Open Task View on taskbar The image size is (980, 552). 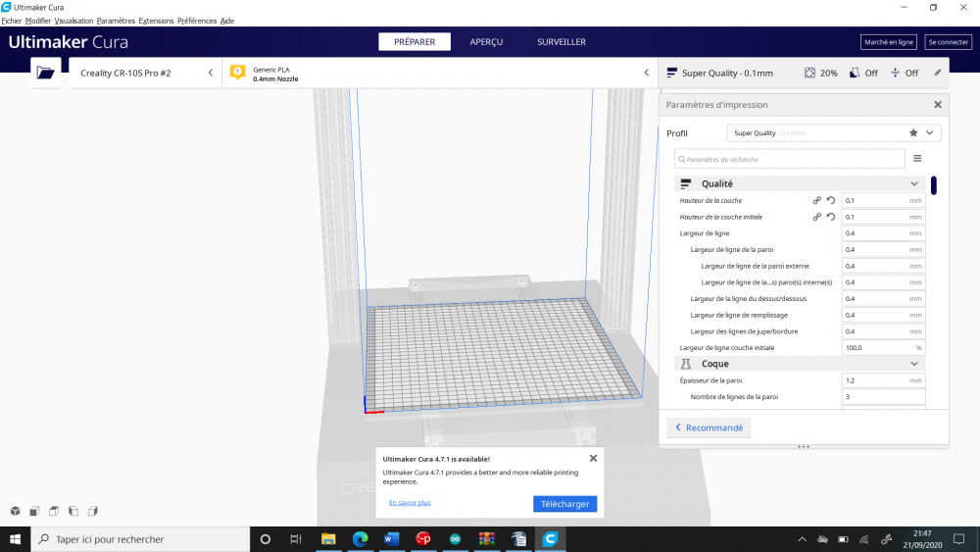click(x=296, y=539)
